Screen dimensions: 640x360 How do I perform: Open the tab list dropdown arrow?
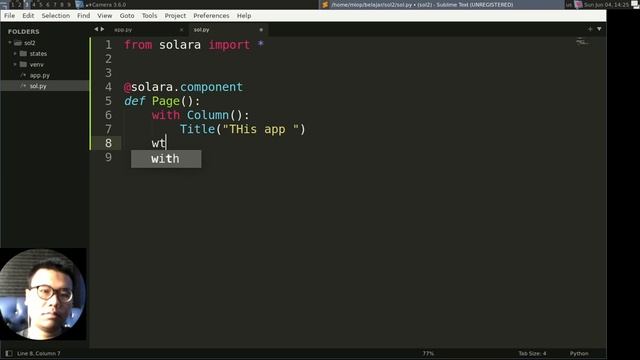pyautogui.click(x=599, y=29)
